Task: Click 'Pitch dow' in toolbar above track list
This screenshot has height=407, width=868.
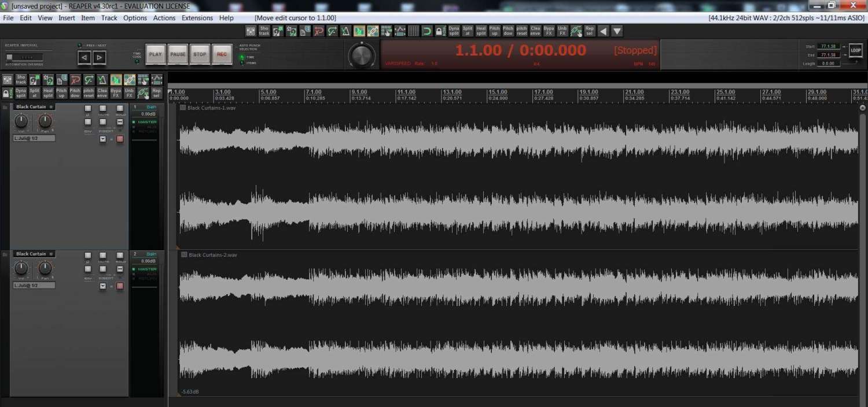Action: [75, 93]
